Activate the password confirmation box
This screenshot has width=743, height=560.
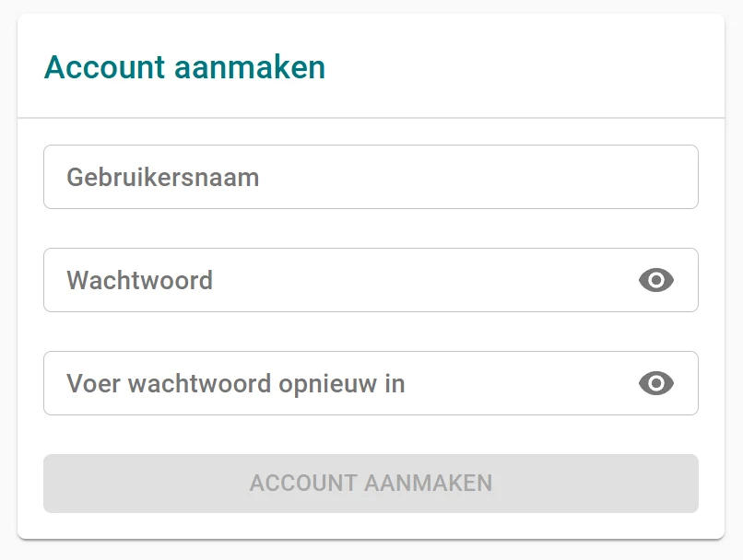(341, 383)
